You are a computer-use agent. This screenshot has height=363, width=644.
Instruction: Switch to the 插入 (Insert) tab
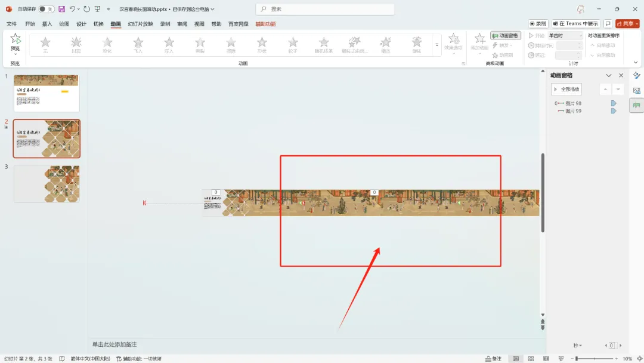47,24
